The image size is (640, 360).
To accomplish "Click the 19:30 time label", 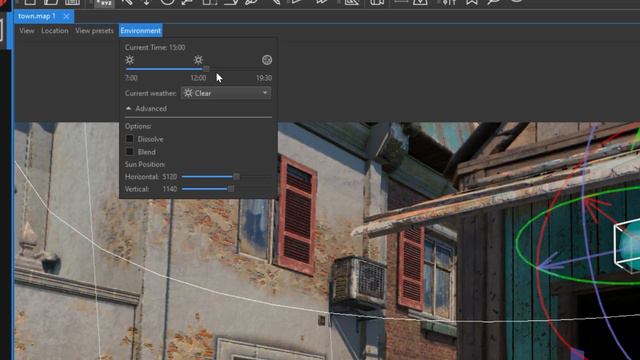I will point(264,78).
